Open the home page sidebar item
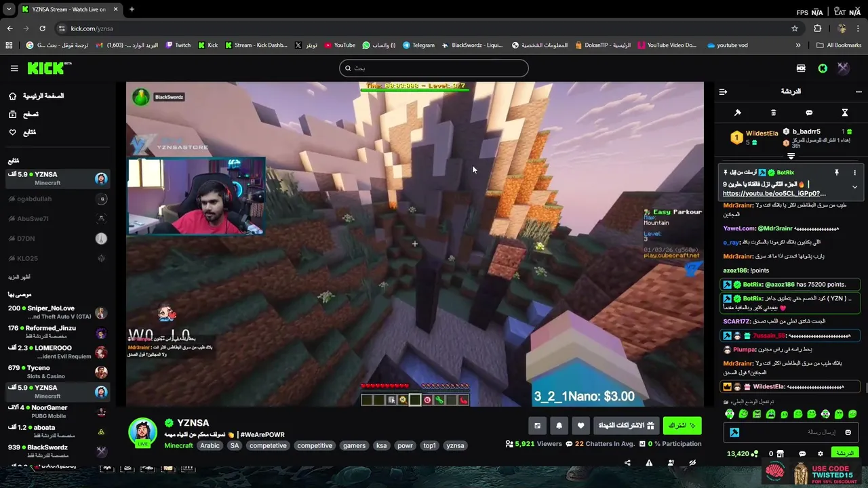This screenshot has width=868, height=488. click(x=37, y=96)
